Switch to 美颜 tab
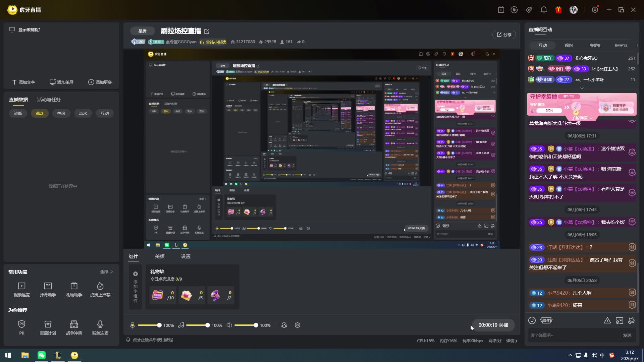 pyautogui.click(x=160, y=256)
